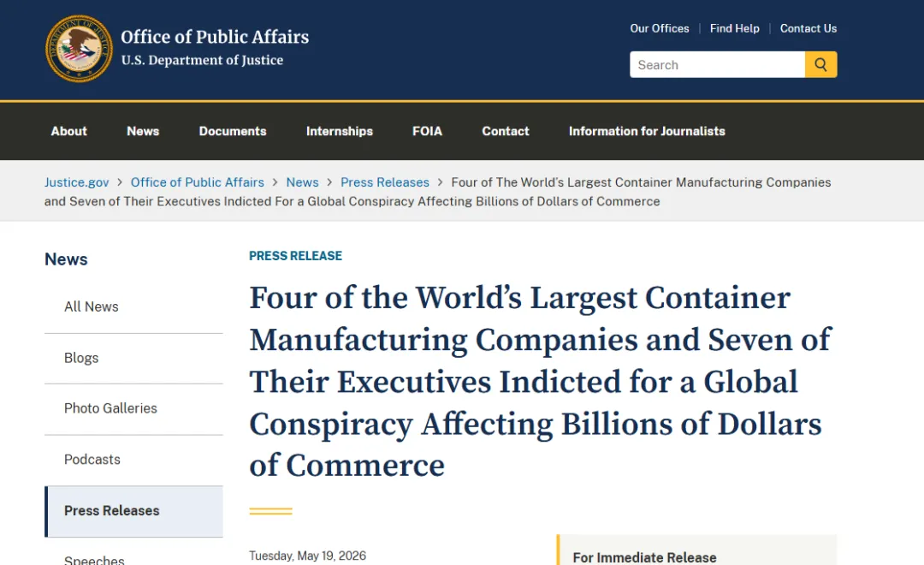The height and width of the screenshot is (565, 924).
Task: Click the Department of Justice seal logo
Action: 79,48
